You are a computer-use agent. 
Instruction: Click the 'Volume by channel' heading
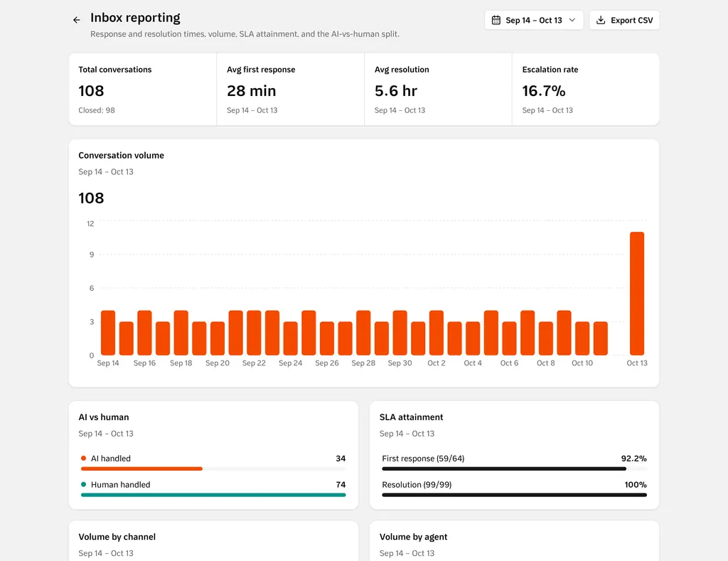pyautogui.click(x=117, y=536)
